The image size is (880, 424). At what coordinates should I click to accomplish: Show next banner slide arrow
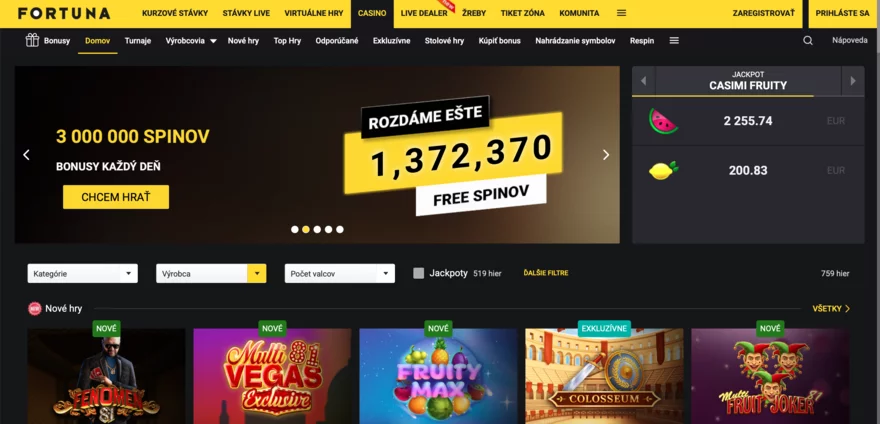pos(606,154)
